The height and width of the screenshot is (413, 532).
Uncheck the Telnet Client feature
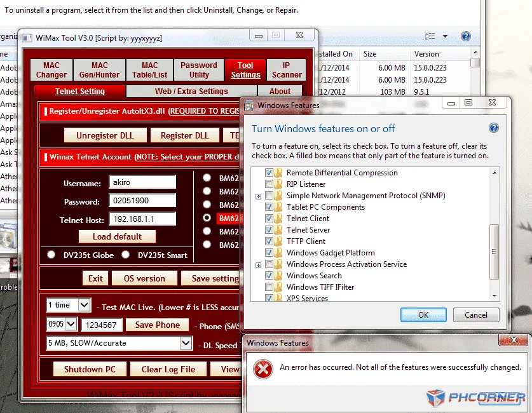269,219
